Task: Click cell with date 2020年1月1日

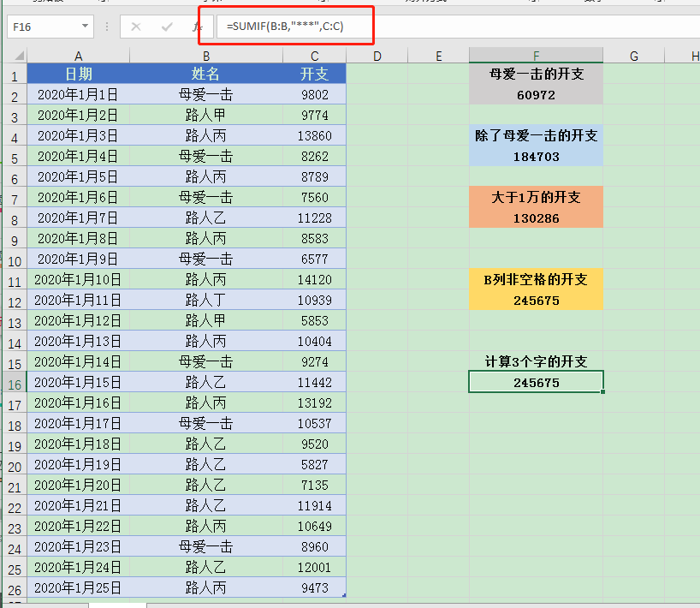Action: [79, 94]
